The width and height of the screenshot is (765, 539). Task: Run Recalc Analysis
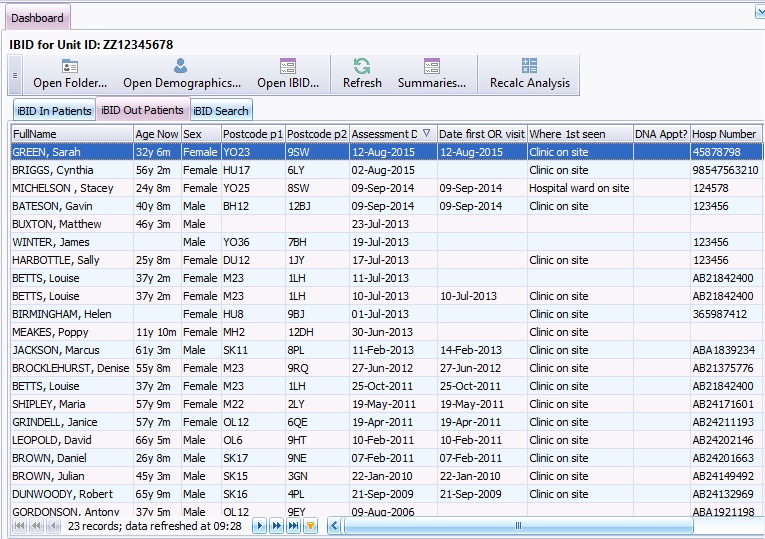point(529,74)
